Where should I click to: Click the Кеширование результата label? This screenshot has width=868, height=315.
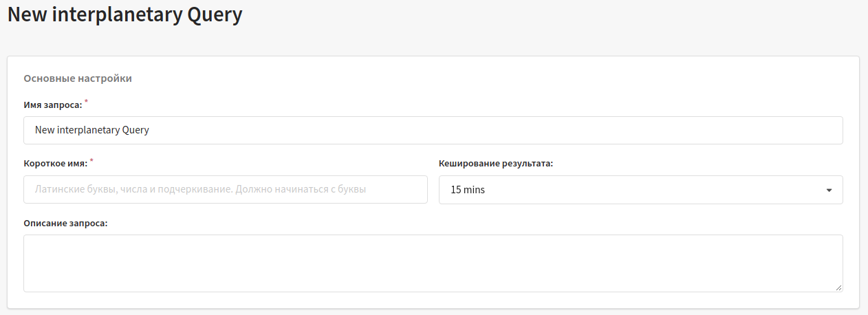coord(496,164)
